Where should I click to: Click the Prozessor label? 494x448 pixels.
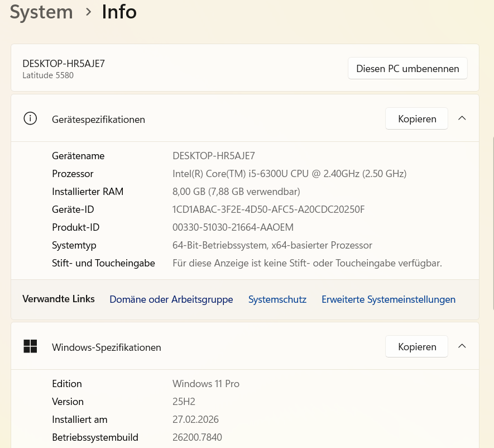pos(73,174)
